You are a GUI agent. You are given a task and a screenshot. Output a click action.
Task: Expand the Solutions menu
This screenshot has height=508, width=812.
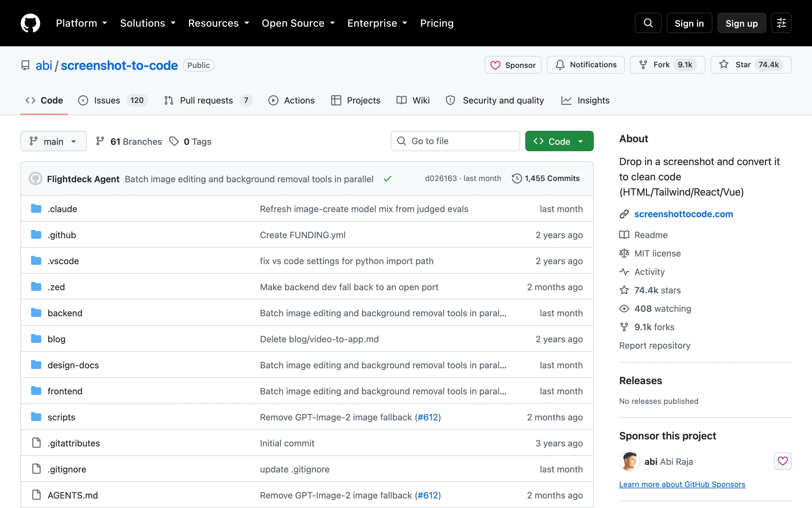[148, 23]
